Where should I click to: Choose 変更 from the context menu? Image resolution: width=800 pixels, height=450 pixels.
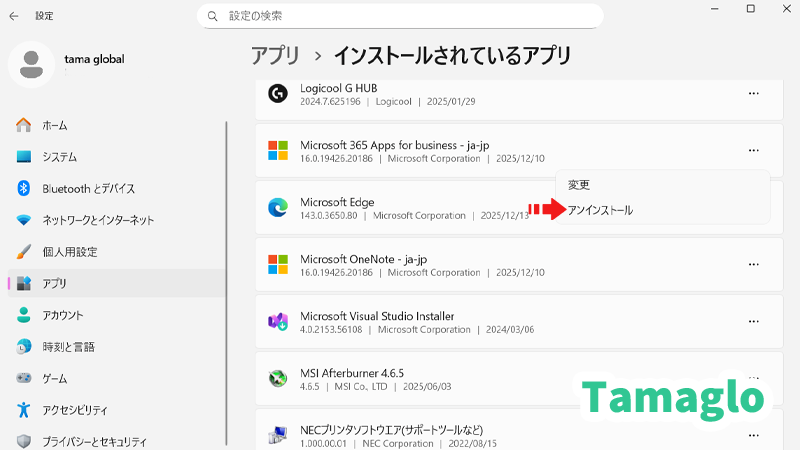coord(579,185)
